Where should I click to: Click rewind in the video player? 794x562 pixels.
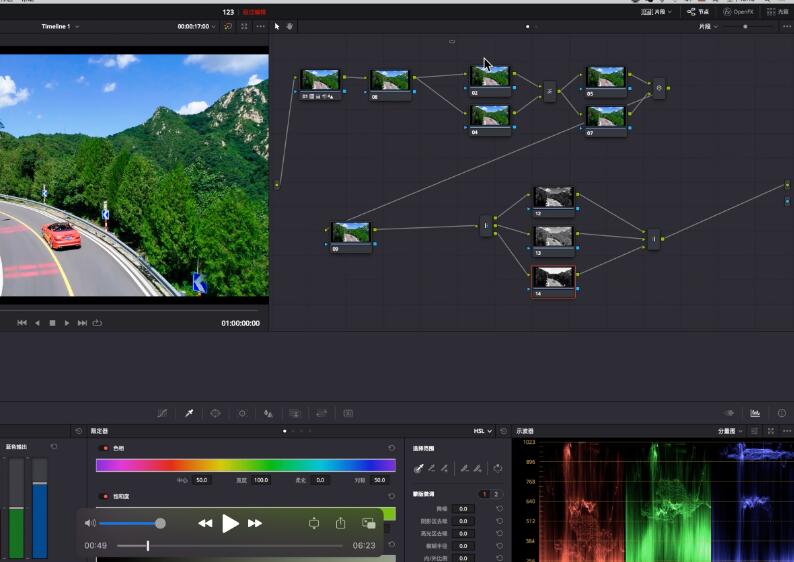pyautogui.click(x=205, y=523)
